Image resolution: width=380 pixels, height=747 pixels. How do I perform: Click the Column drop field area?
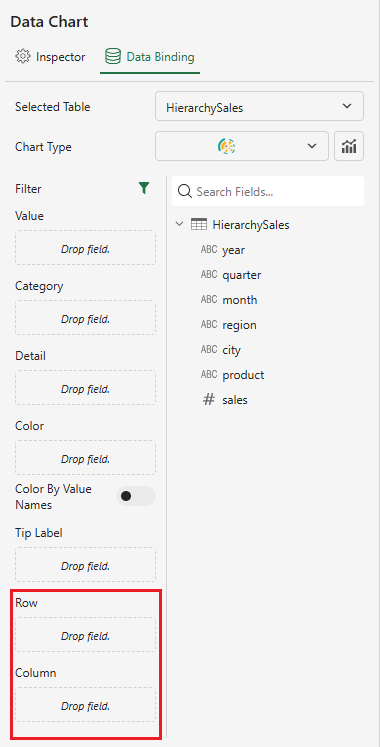point(85,705)
